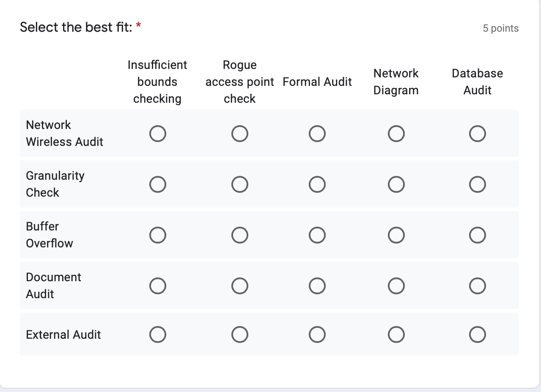541x392 pixels.
Task: Select Insufficient bounds checking for Buffer Overflow
Action: click(x=158, y=235)
